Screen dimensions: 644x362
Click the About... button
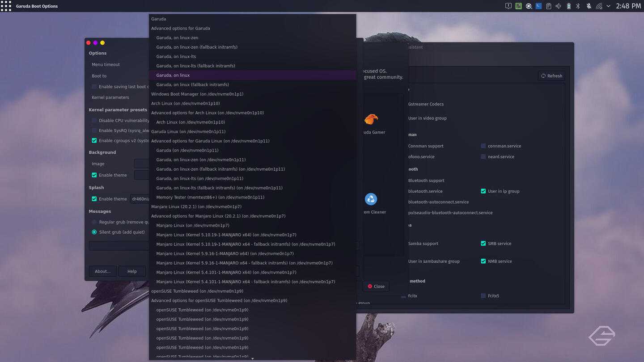pos(102,271)
